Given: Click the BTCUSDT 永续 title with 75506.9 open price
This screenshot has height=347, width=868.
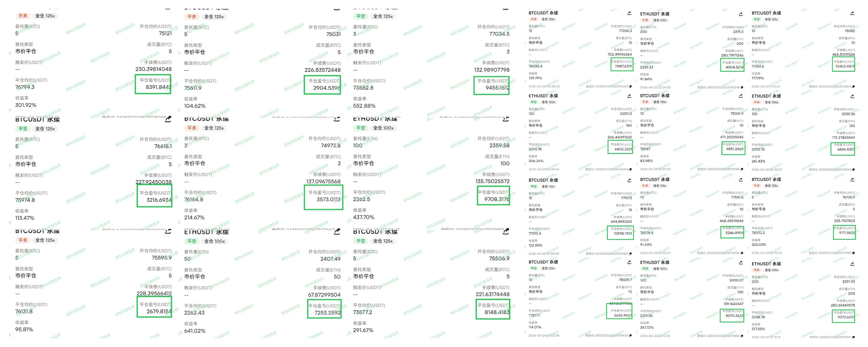Looking at the screenshot, I should click(x=375, y=232).
